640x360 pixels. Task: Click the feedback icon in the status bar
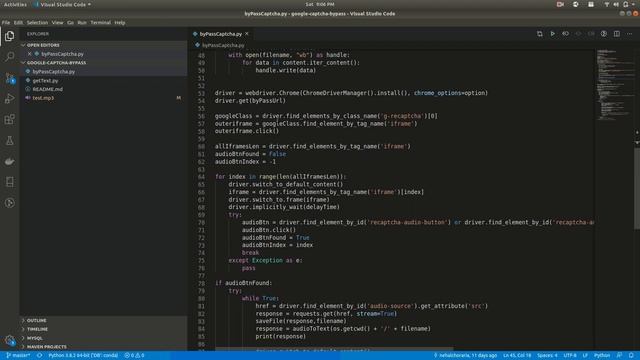click(619, 356)
